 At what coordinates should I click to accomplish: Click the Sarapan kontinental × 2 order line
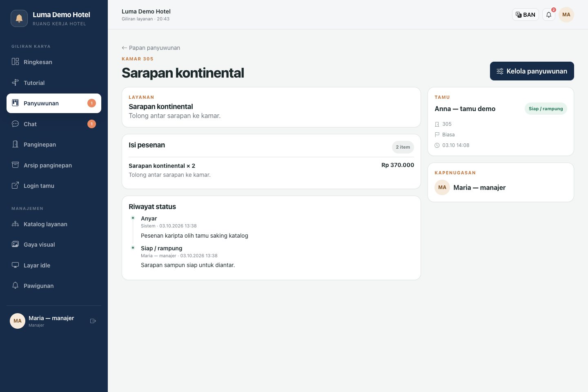point(162,166)
